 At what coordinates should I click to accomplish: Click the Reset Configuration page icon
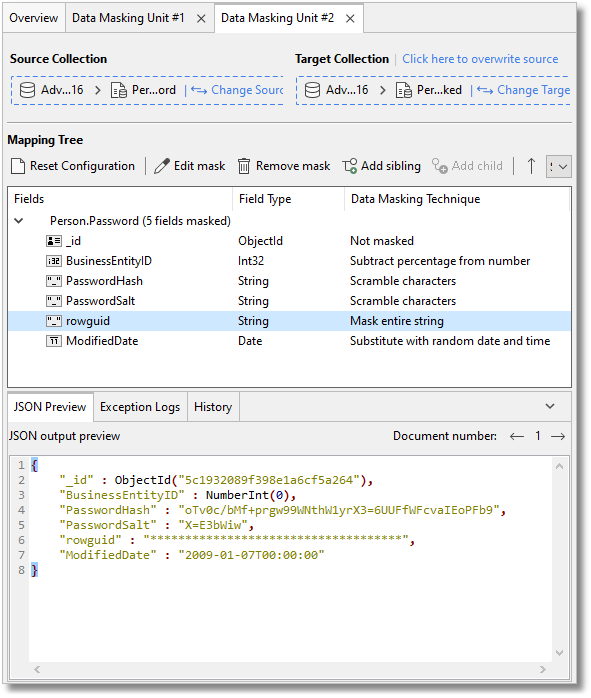[x=18, y=166]
